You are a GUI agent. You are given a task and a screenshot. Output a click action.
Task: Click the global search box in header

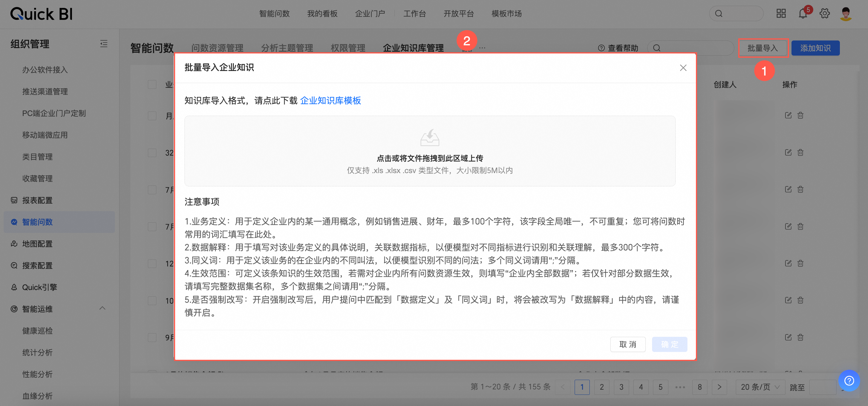click(x=736, y=14)
